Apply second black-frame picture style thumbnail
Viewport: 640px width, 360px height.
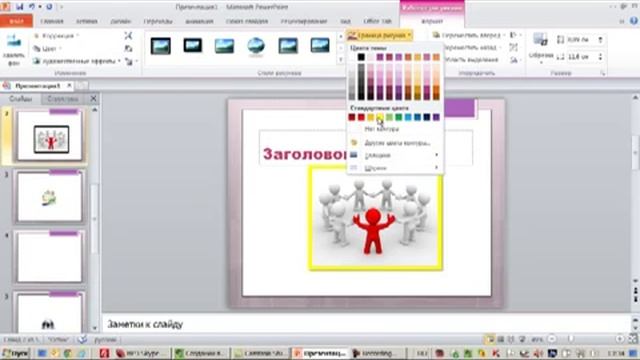tap(192, 46)
